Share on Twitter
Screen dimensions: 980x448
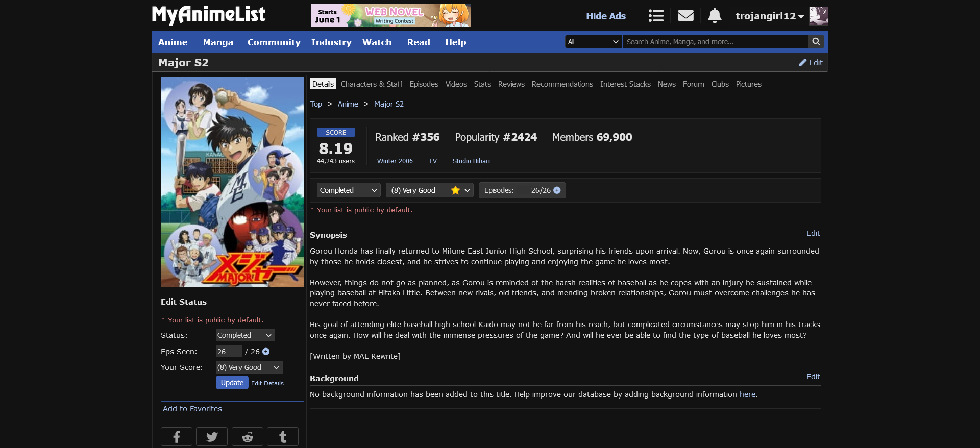click(212, 437)
